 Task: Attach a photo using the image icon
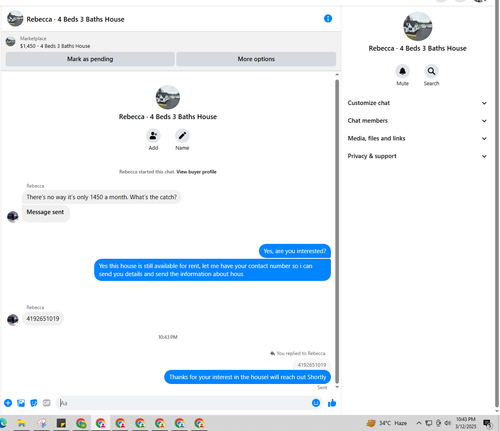pyautogui.click(x=21, y=403)
